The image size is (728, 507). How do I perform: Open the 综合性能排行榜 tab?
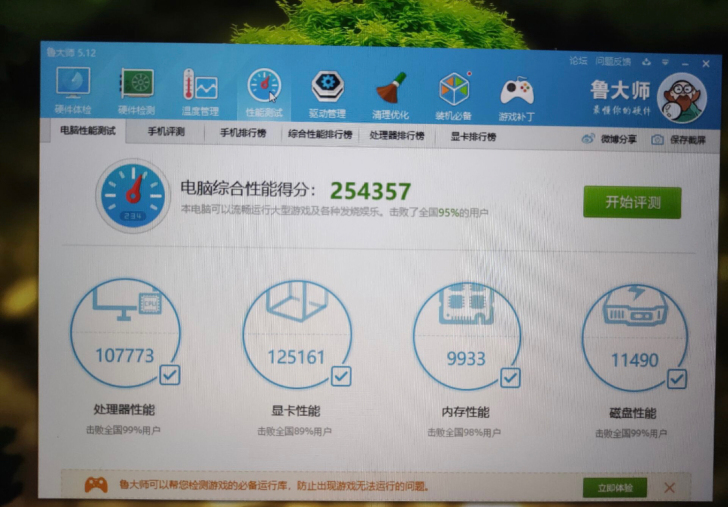(x=320, y=135)
